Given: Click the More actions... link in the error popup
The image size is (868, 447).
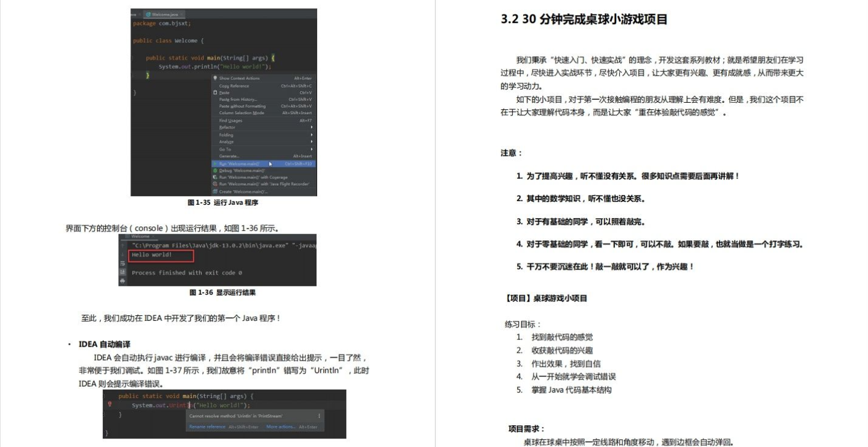Looking at the screenshot, I should point(280,426).
